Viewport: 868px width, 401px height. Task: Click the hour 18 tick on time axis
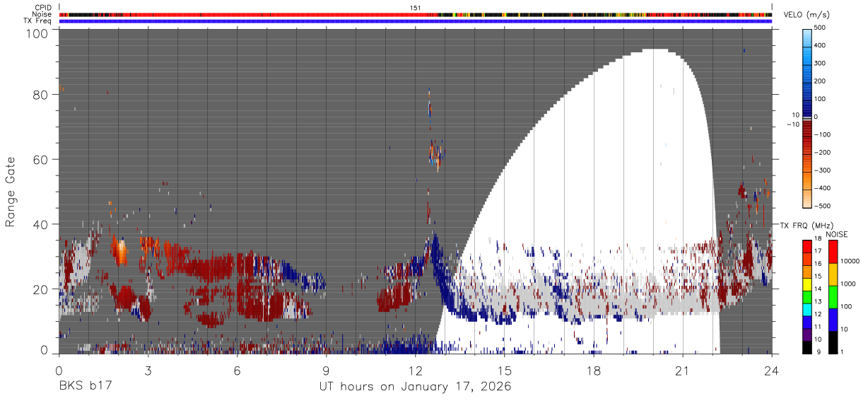[x=594, y=371]
